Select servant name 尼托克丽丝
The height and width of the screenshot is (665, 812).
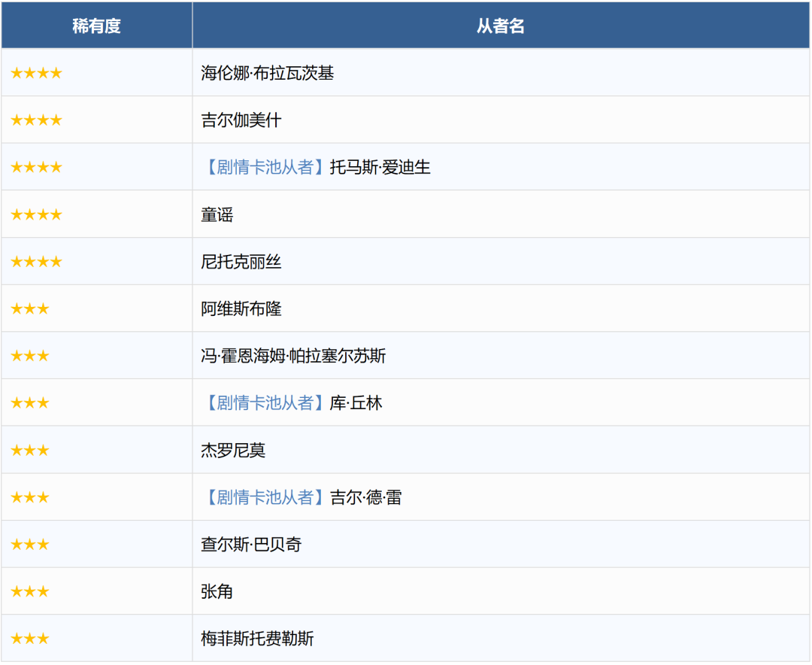point(241,262)
